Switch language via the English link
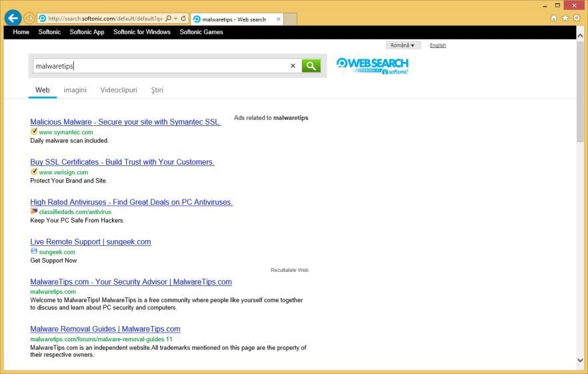 coord(437,45)
